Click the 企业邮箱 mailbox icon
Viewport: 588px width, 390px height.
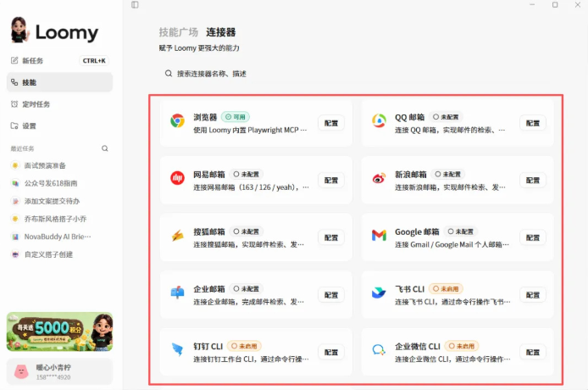(x=177, y=292)
